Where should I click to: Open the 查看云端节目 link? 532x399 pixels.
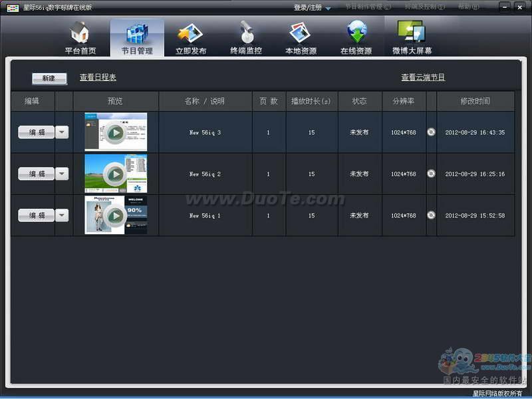pyautogui.click(x=423, y=78)
